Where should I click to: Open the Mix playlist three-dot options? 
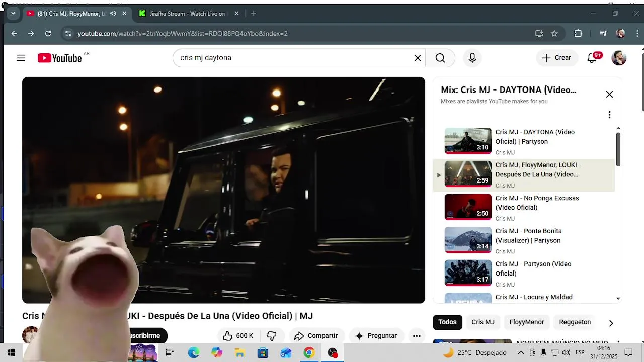coord(609,115)
